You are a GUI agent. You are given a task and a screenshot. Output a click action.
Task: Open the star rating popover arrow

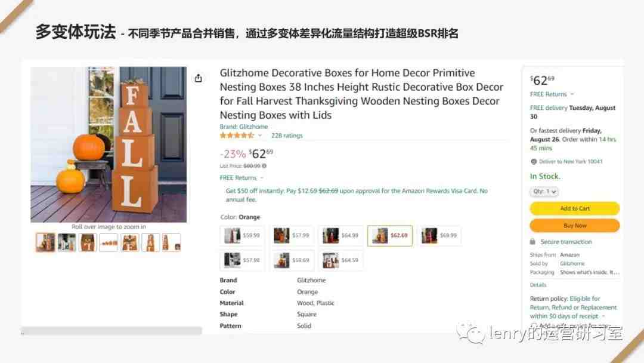pos(259,136)
